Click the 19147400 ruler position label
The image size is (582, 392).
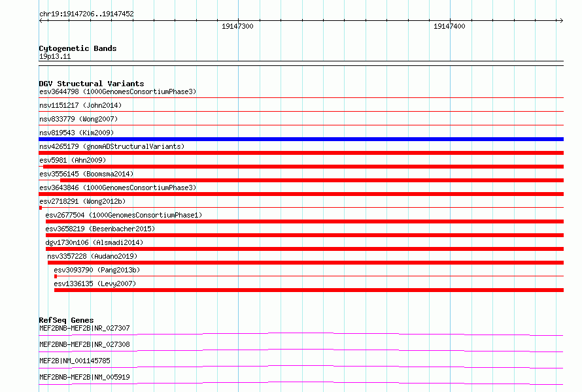click(x=449, y=26)
